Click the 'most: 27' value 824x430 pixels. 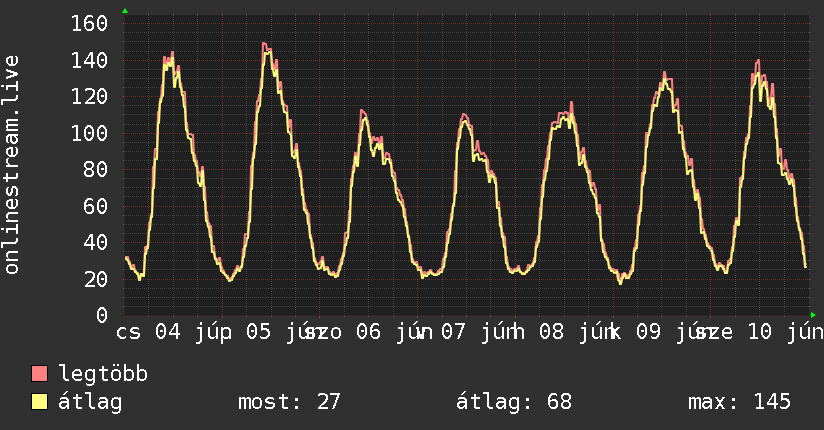[x=290, y=402]
